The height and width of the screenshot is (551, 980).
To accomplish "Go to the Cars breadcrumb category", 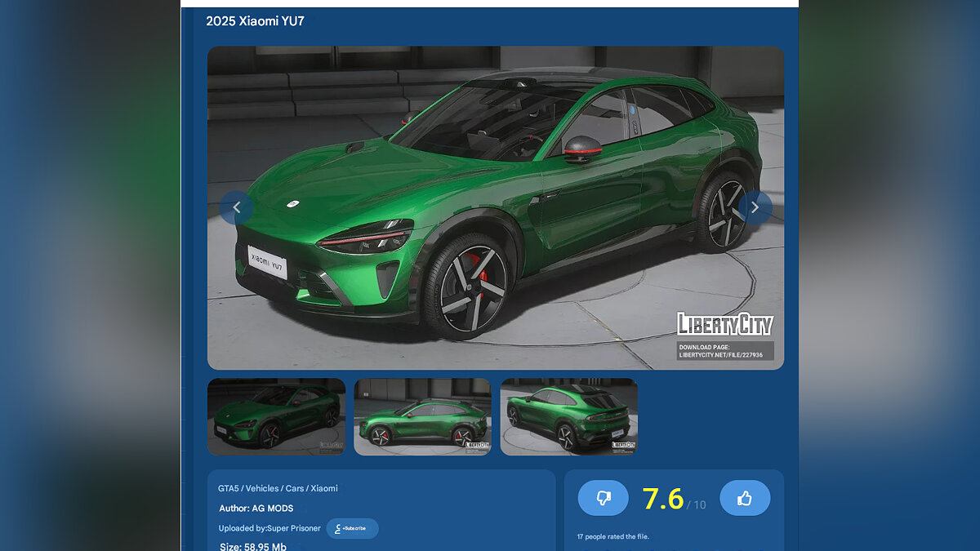I will tap(295, 488).
